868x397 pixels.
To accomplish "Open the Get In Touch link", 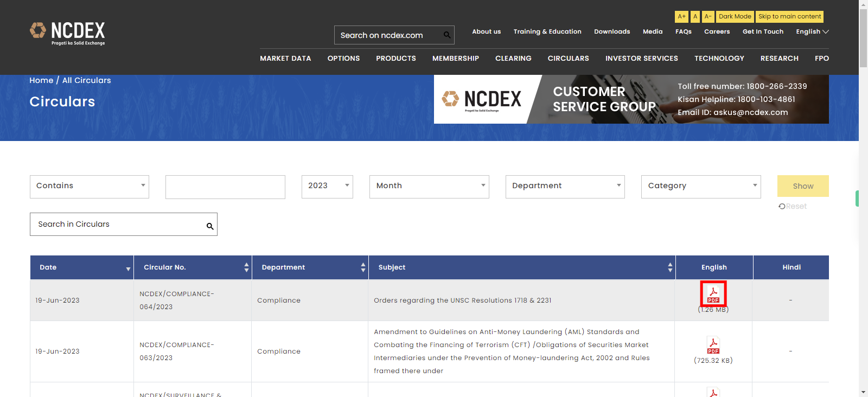I will coord(763,31).
